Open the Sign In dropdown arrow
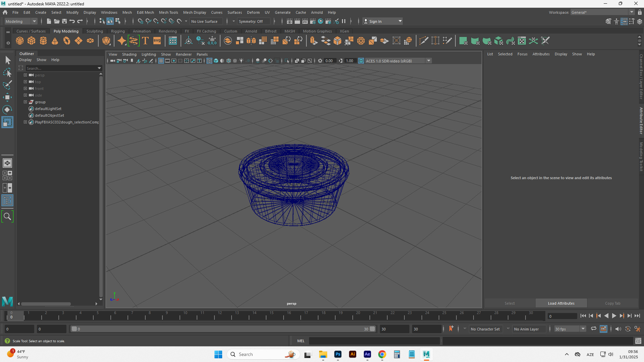The width and height of the screenshot is (644, 362). [400, 21]
